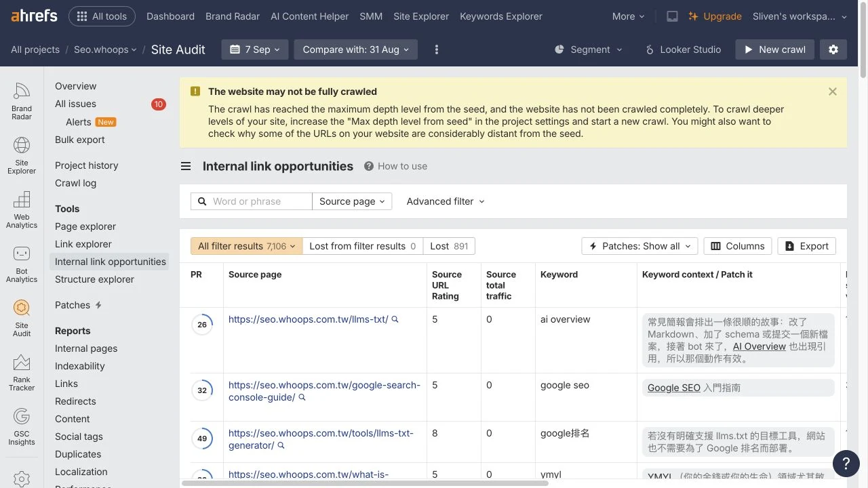Toggle the hamburger menu beside Internal link opportunities

(x=186, y=166)
